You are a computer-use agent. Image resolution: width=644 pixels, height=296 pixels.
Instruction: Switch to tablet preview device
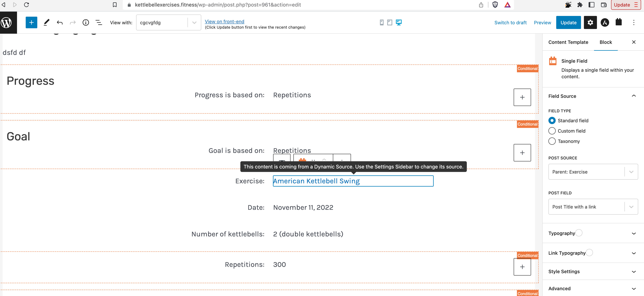390,22
